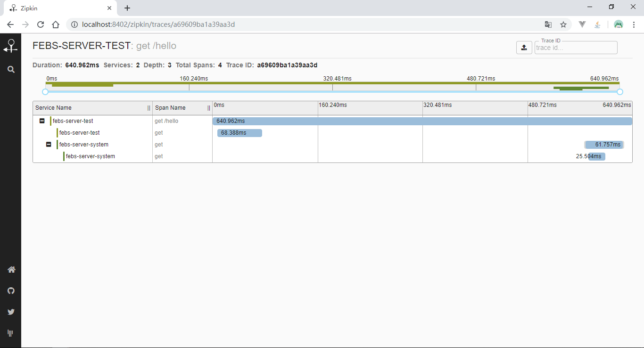Click the 0ms label above the minimap

[52, 79]
